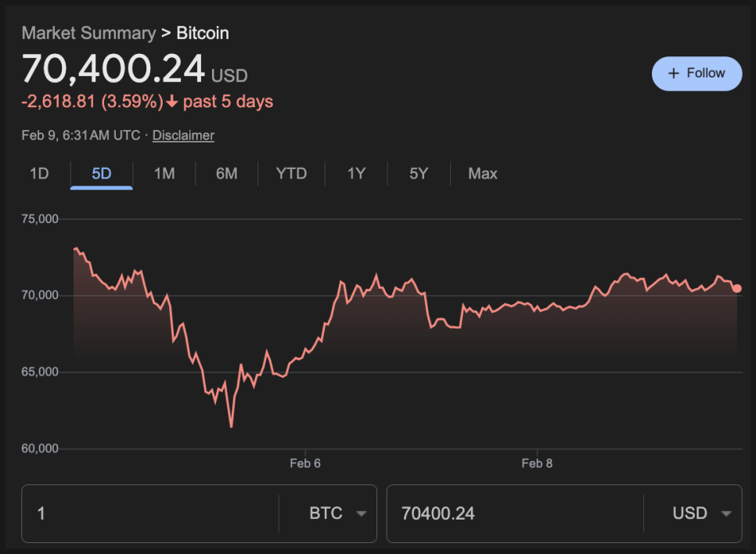View the 5Y chart range

click(419, 174)
